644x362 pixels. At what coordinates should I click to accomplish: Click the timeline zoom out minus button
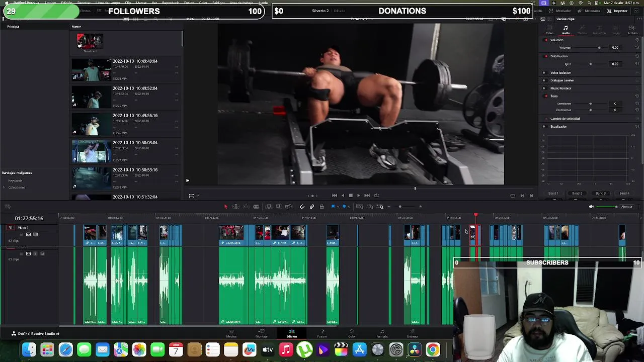tap(389, 207)
